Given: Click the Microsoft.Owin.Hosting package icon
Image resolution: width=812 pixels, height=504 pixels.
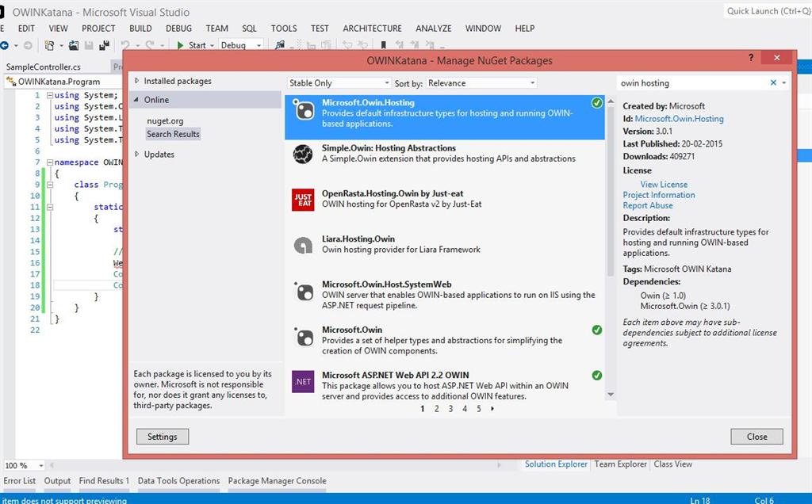Looking at the screenshot, I should [304, 109].
